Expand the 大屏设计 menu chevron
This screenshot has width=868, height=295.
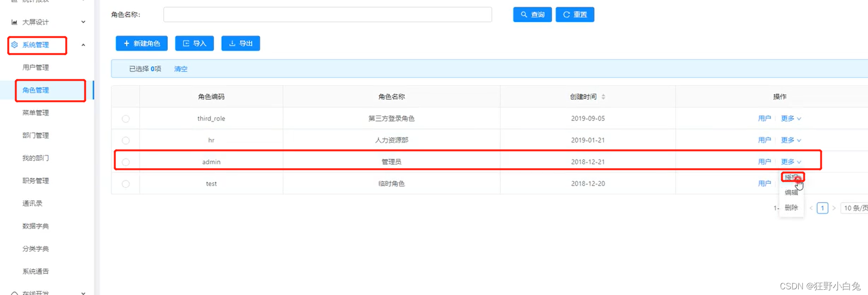point(83,22)
